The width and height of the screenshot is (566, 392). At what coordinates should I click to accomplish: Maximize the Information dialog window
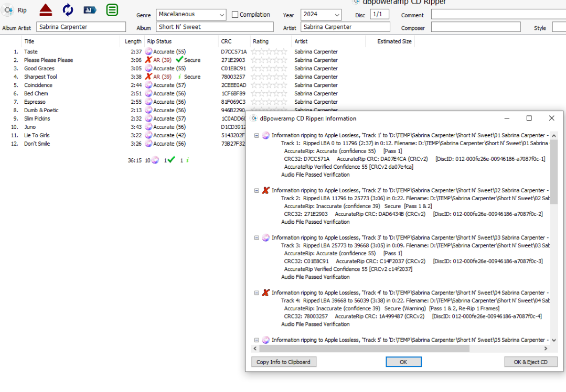529,118
